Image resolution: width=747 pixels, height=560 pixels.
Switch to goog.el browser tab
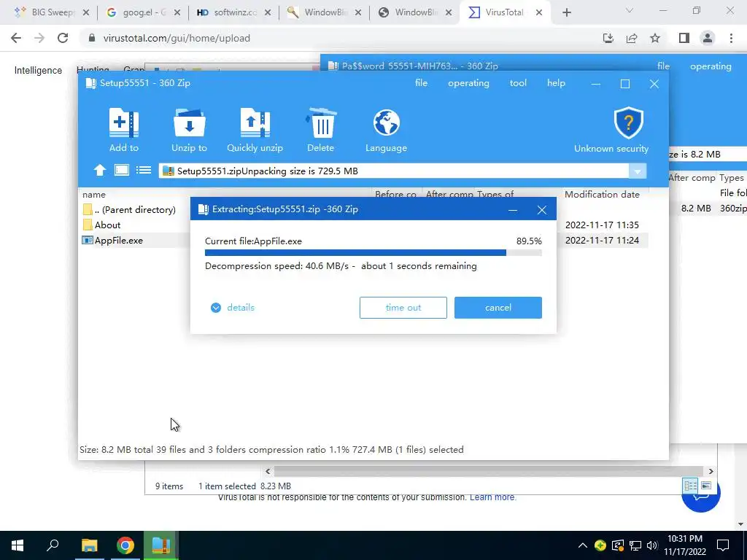[x=142, y=12]
